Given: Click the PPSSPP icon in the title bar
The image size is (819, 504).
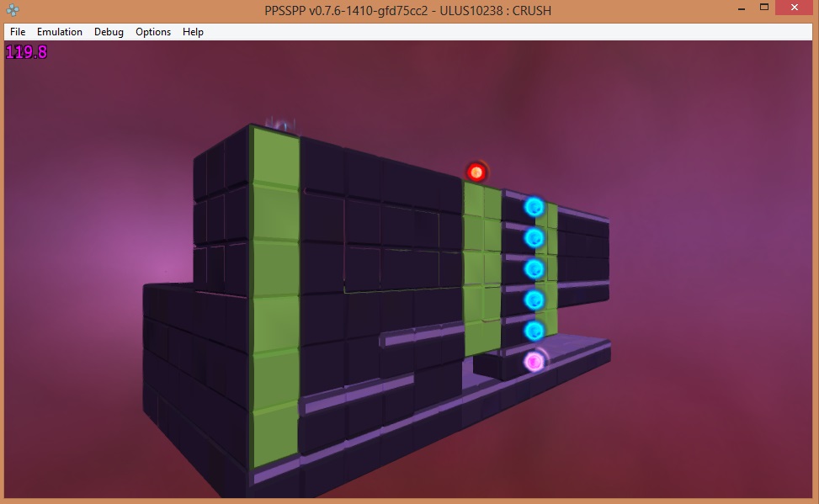Looking at the screenshot, I should coord(13,10).
